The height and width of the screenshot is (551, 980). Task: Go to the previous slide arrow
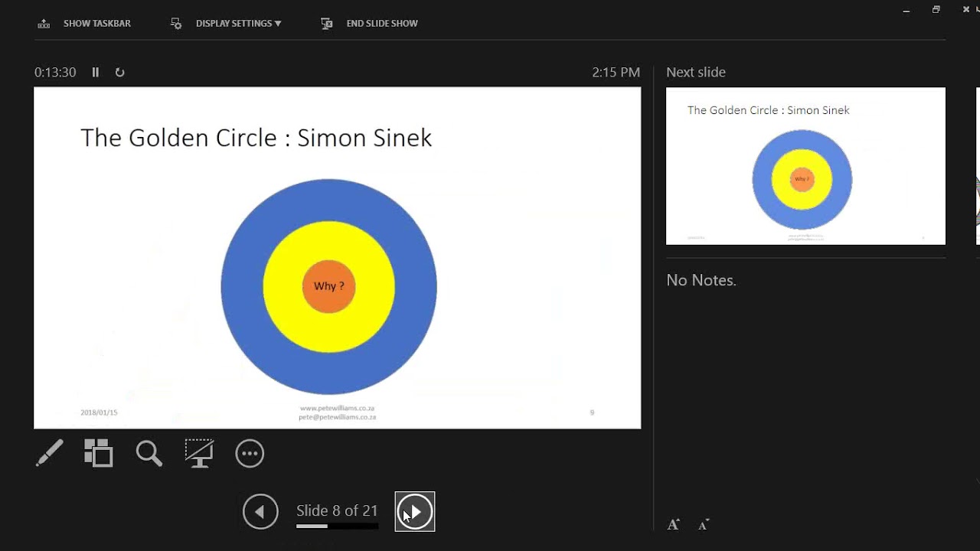(x=260, y=511)
